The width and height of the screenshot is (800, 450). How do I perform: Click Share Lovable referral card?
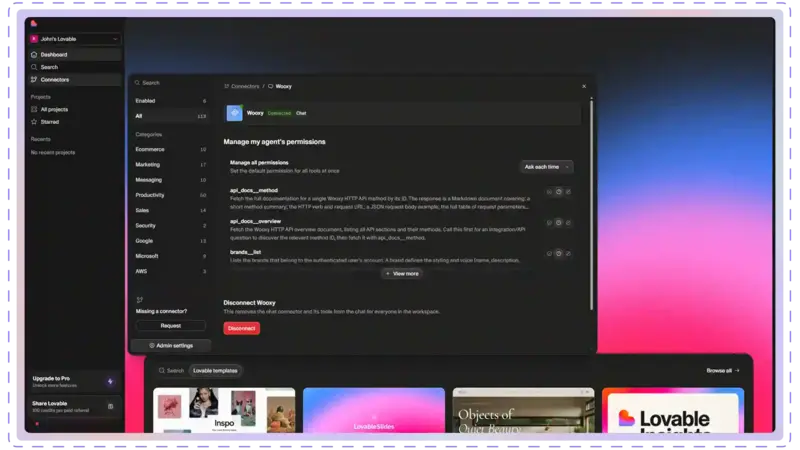[x=73, y=407]
